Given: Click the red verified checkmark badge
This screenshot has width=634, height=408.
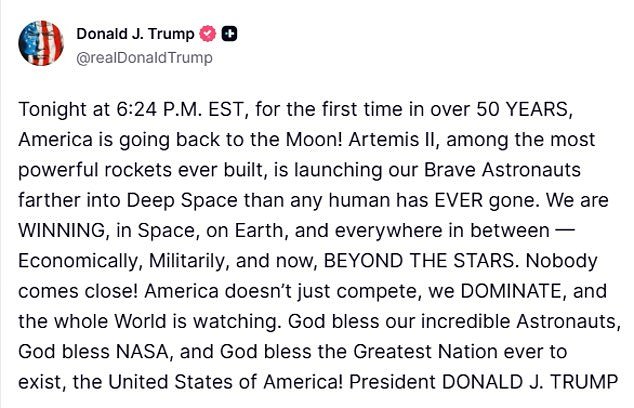Looking at the screenshot, I should point(208,33).
